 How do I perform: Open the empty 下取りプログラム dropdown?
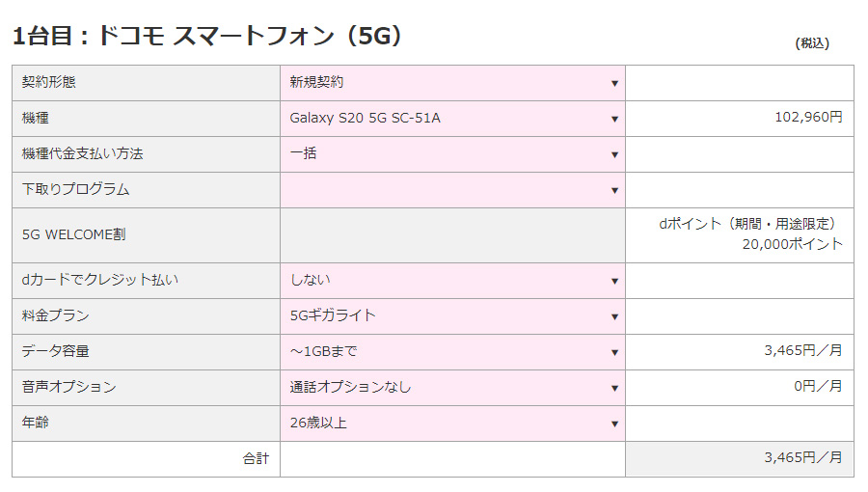tap(452, 190)
